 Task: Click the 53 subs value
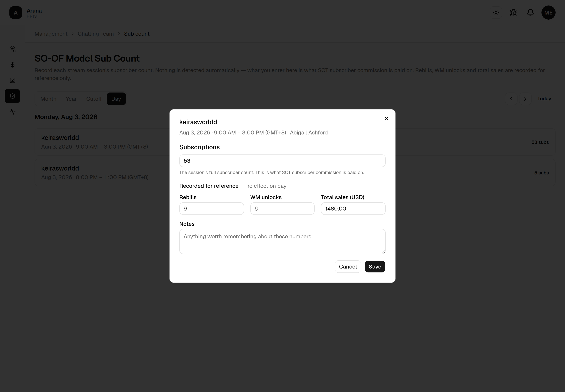(x=540, y=142)
